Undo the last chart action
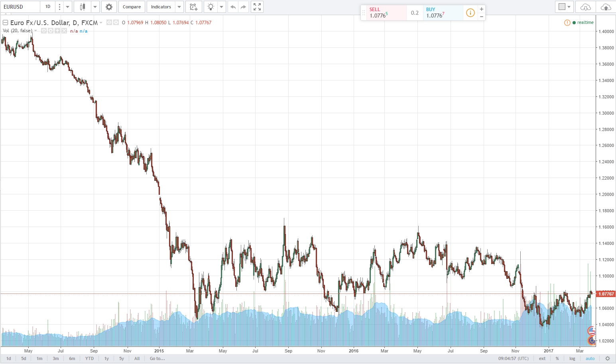Screen dimensions: 616x364 tap(233, 7)
